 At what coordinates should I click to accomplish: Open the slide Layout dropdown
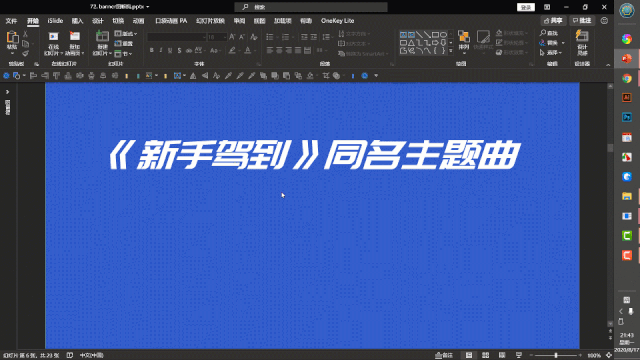125,33
